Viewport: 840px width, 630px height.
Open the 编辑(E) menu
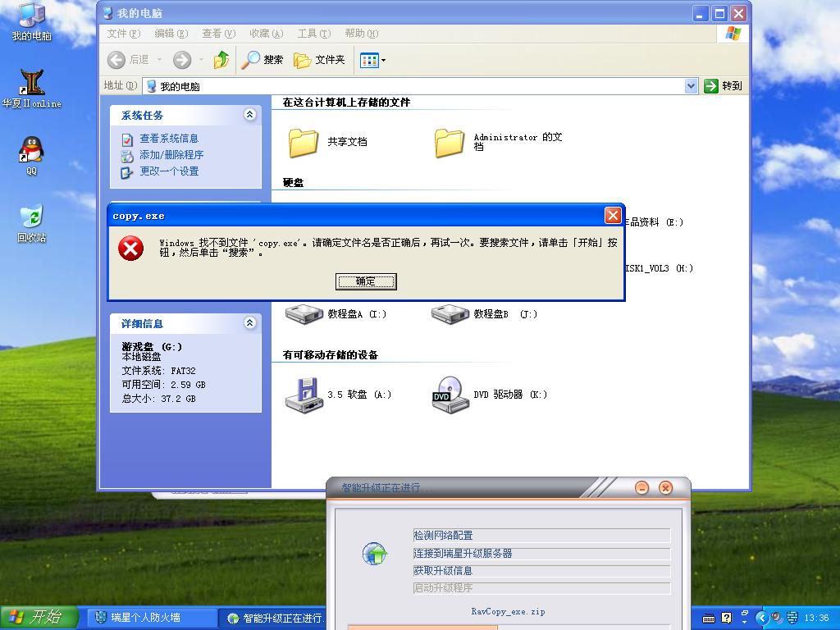pos(171,33)
